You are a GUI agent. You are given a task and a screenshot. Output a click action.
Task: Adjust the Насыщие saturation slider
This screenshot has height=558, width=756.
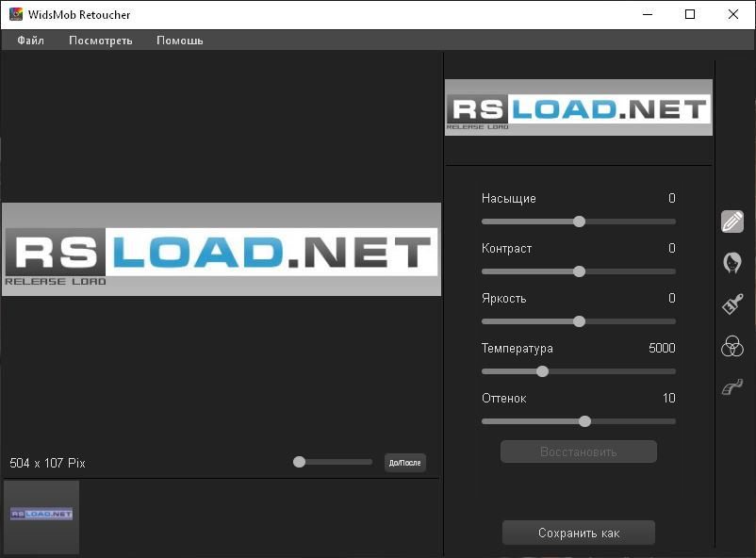coord(578,222)
